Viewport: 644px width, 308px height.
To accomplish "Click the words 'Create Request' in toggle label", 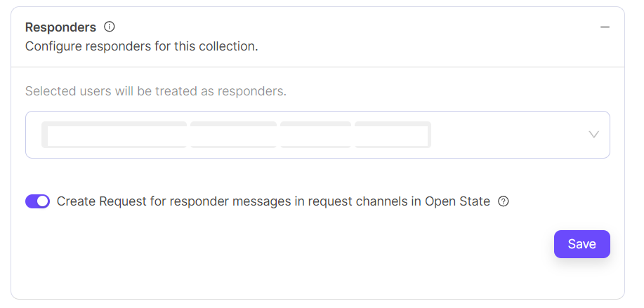I will point(97,201).
